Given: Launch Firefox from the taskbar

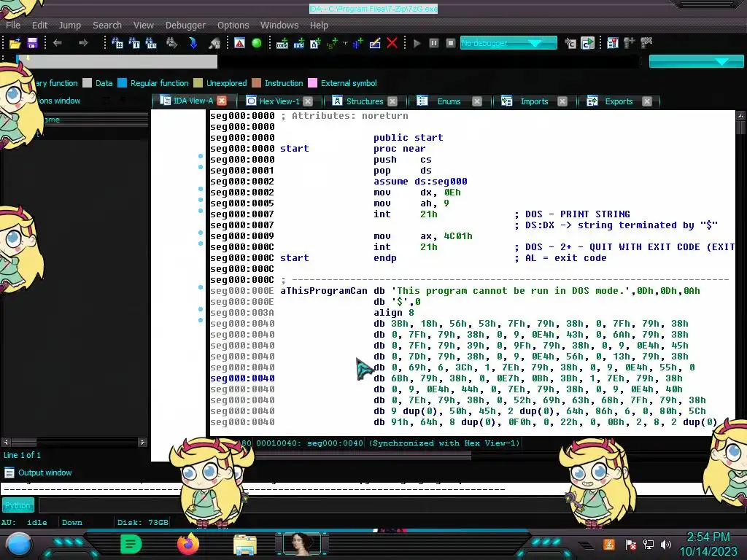Looking at the screenshot, I should pos(188,544).
